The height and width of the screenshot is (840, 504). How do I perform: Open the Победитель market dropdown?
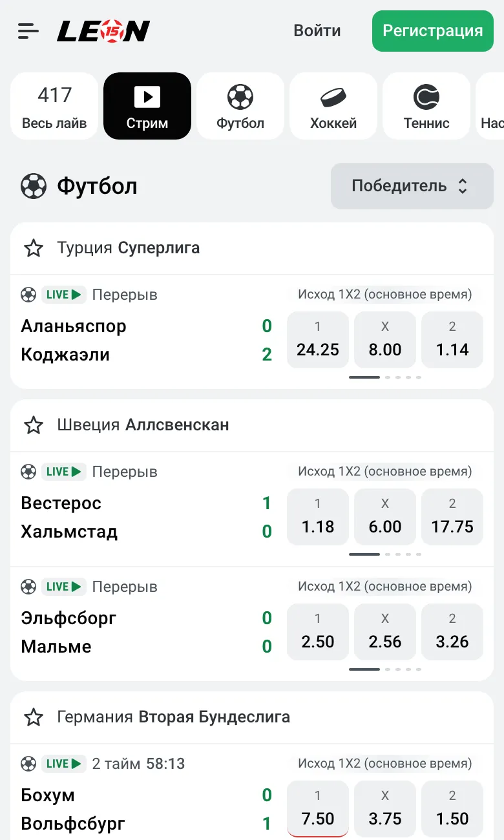point(412,186)
